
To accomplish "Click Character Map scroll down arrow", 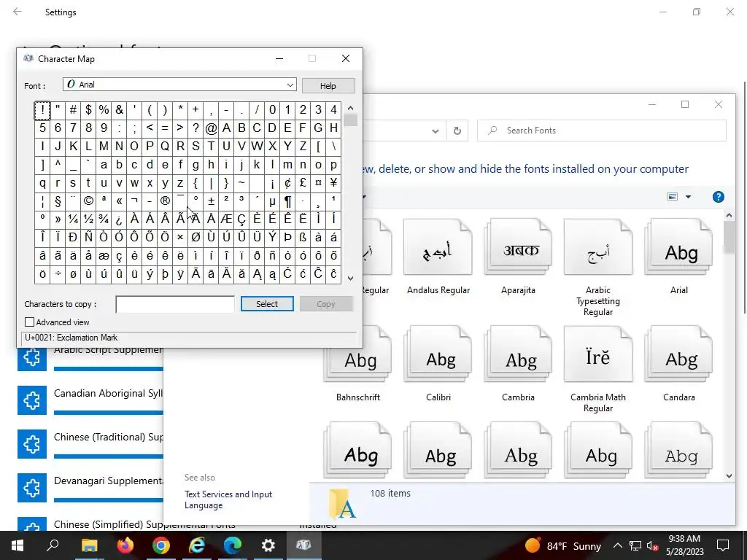I will (x=350, y=279).
